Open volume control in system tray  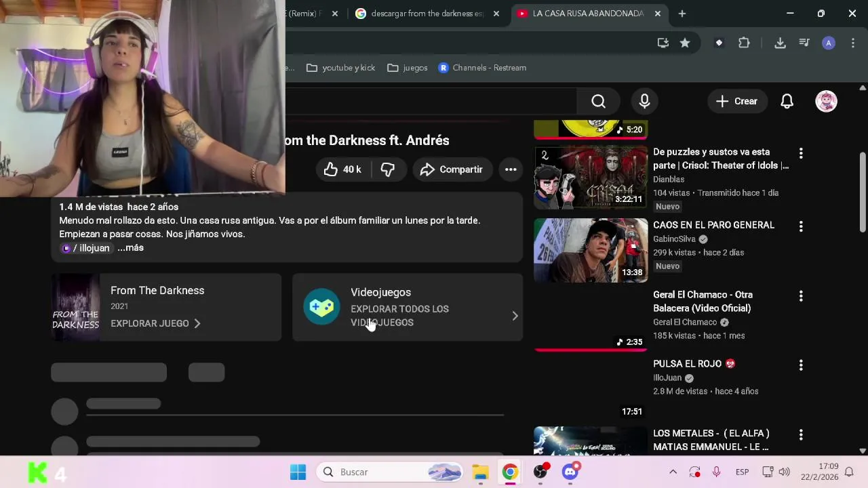785,472
